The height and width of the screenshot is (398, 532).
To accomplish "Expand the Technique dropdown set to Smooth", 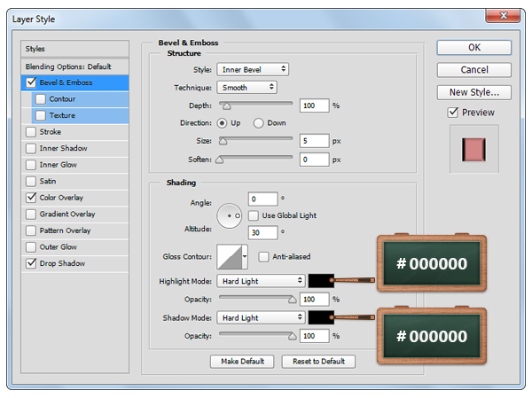I will click(246, 88).
